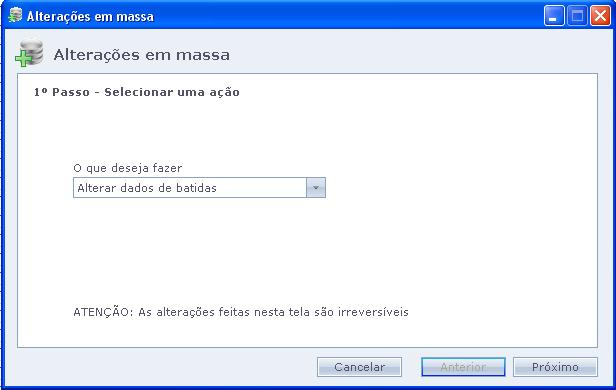Click the '1º Passo' text in the step title

[62, 92]
